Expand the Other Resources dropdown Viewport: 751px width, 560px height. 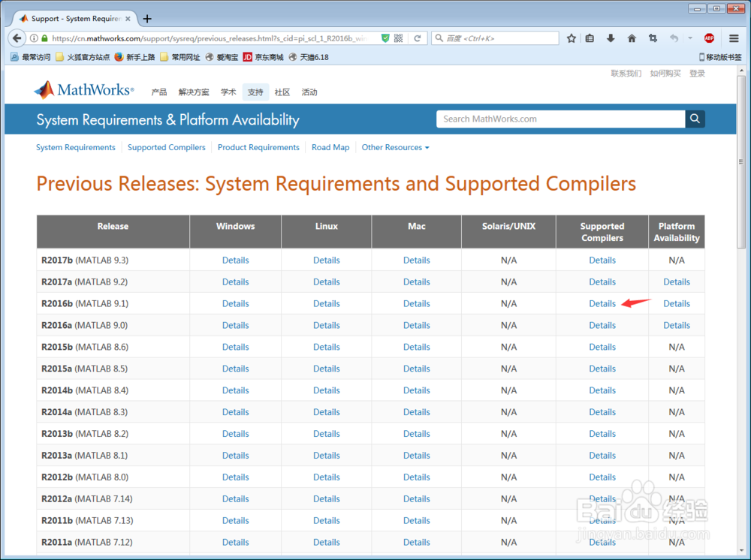pos(395,147)
